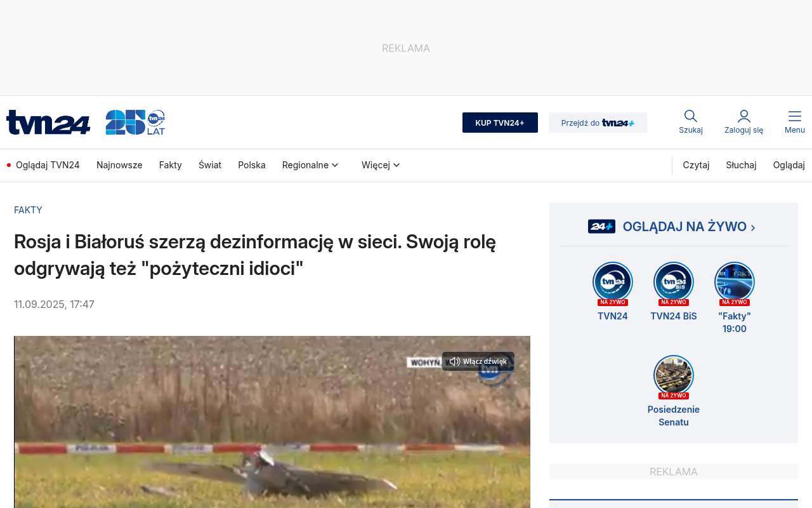This screenshot has width=812, height=508.
Task: Click Oglądaj TVN24 in the nav bar
Action: (44, 165)
